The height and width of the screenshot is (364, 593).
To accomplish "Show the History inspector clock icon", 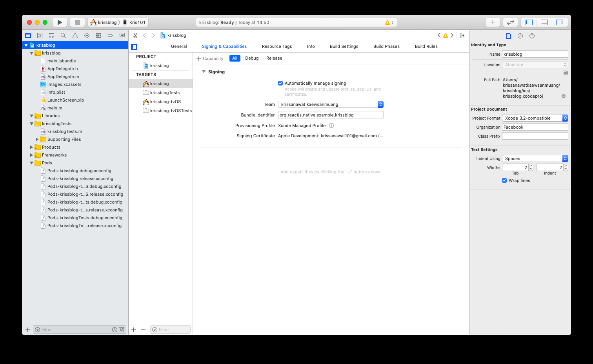I will pyautogui.click(x=520, y=36).
